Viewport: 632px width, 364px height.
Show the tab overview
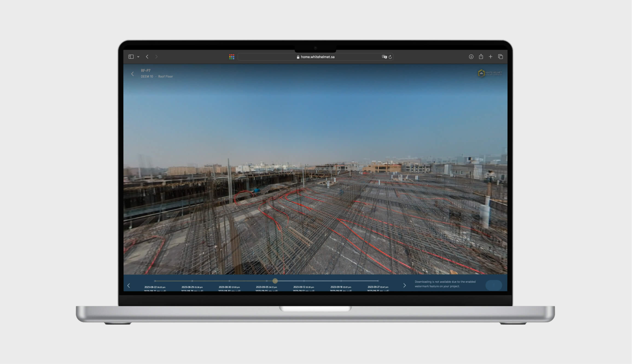click(x=500, y=57)
